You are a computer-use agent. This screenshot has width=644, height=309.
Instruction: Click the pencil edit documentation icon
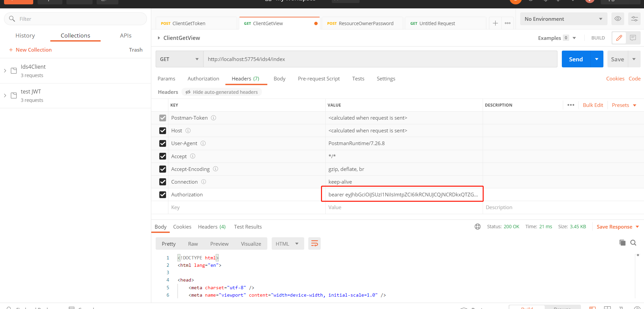click(x=619, y=38)
